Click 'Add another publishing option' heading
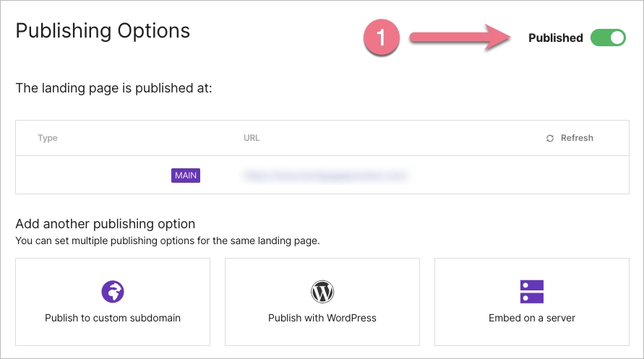This screenshot has height=359, width=644. (x=105, y=224)
